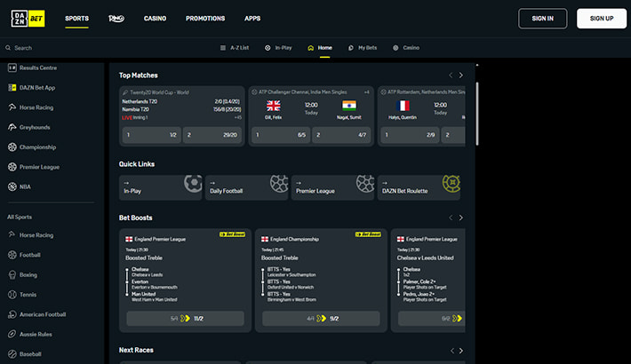The width and height of the screenshot is (631, 364).
Task: Click the Baseball sidebar icon
Action: pyautogui.click(x=12, y=354)
